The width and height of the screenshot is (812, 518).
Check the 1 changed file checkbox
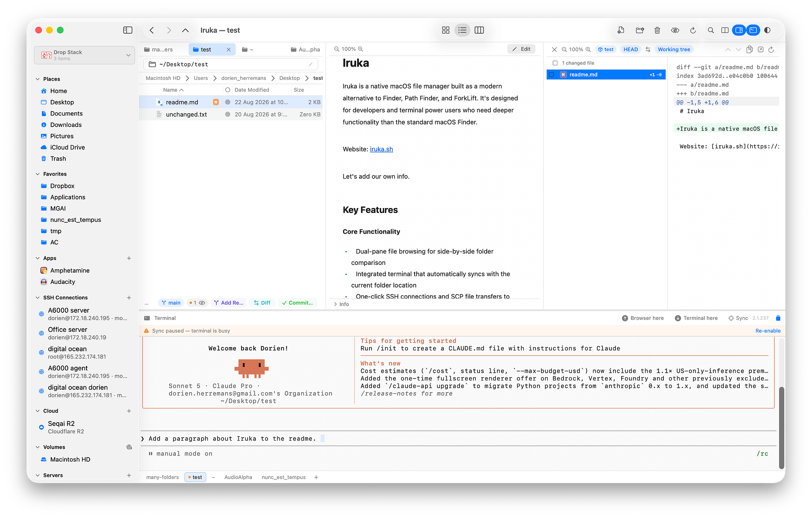[x=555, y=63]
